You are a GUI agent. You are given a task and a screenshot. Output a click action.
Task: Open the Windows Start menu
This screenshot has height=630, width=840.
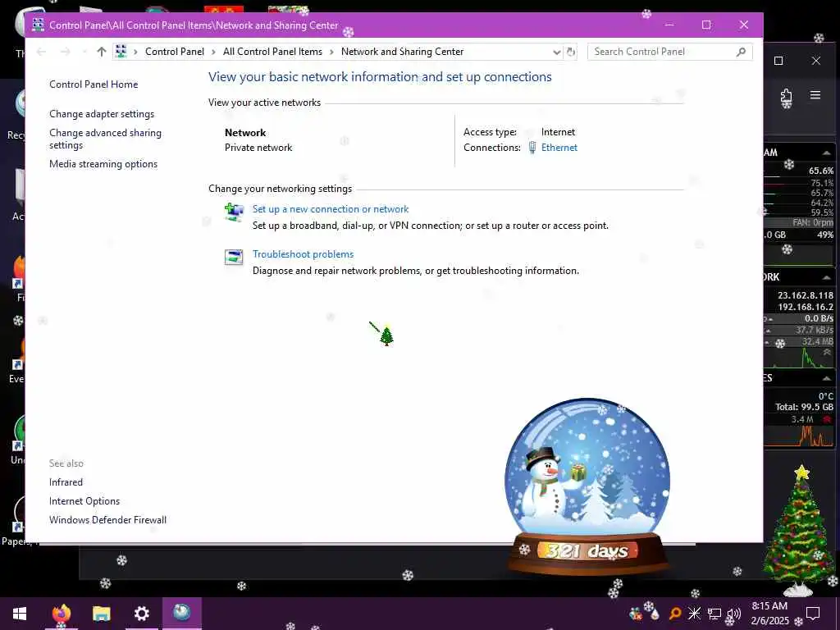pyautogui.click(x=20, y=614)
